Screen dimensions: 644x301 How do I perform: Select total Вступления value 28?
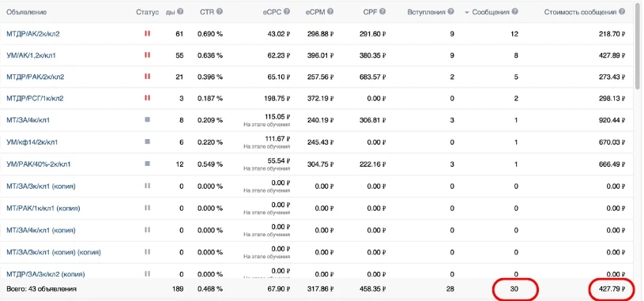tap(450, 289)
